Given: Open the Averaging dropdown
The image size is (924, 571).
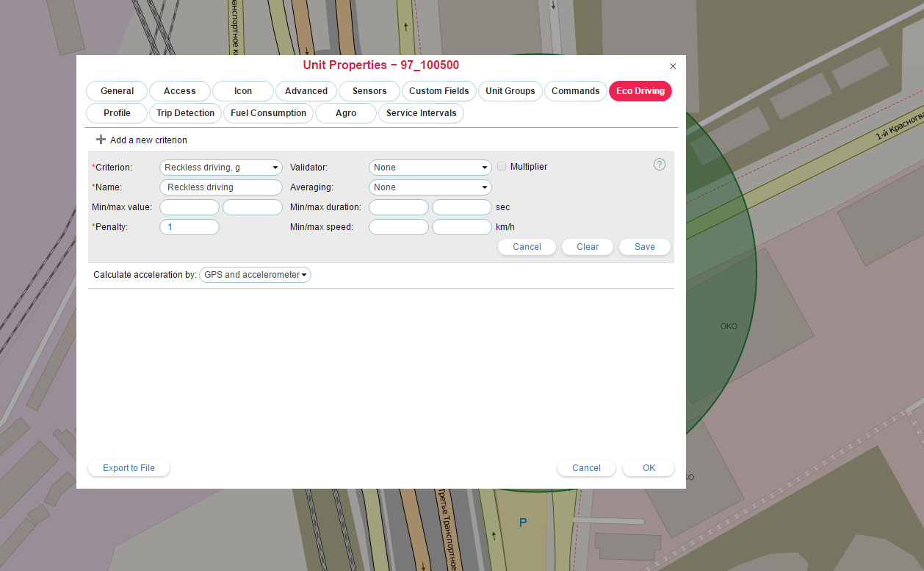Looking at the screenshot, I should 430,187.
